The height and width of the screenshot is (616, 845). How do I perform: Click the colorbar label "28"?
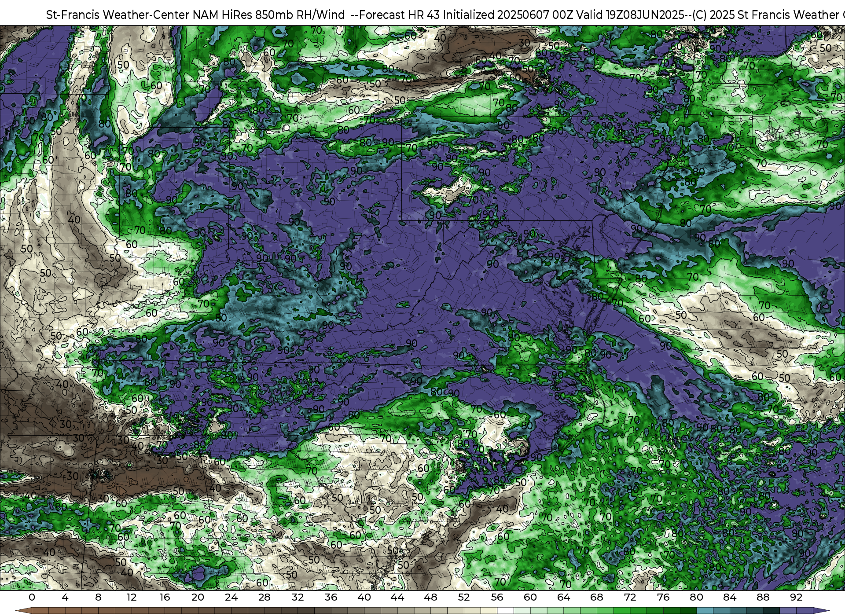265,598
